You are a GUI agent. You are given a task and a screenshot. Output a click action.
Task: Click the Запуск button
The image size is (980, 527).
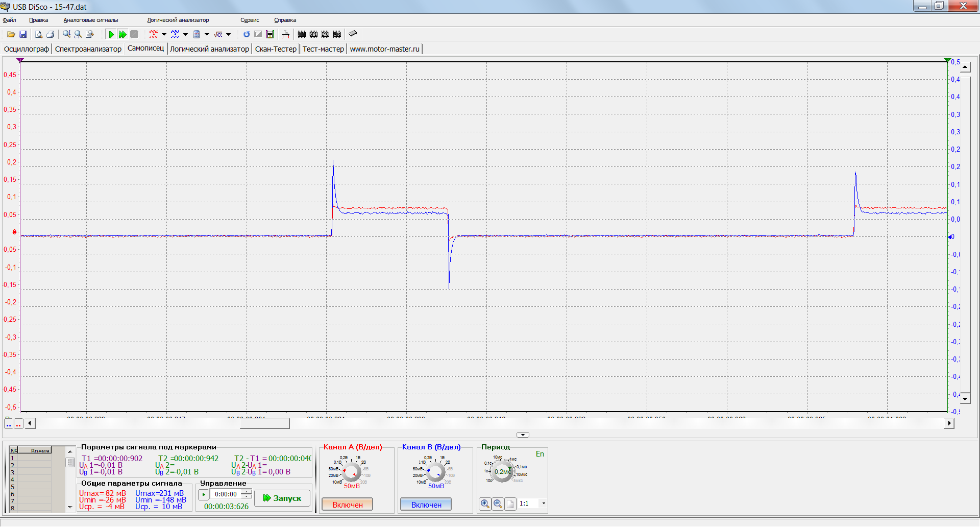(x=282, y=498)
